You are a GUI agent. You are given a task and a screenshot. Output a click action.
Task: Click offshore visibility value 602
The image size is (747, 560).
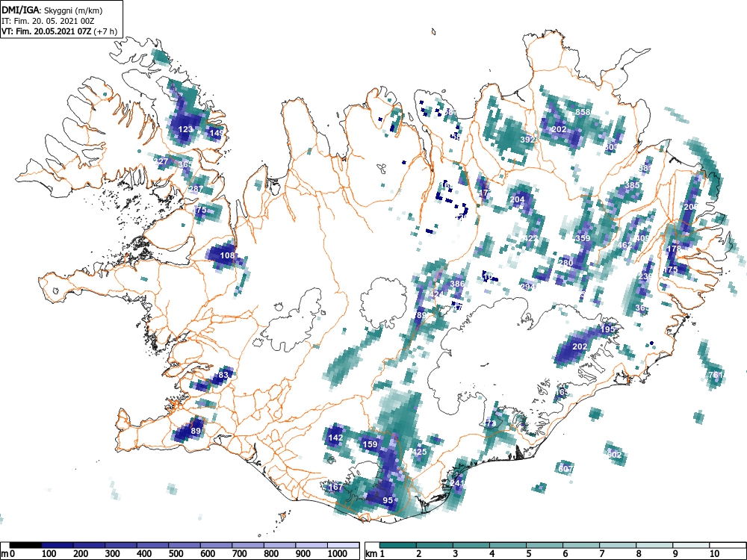tap(615, 455)
